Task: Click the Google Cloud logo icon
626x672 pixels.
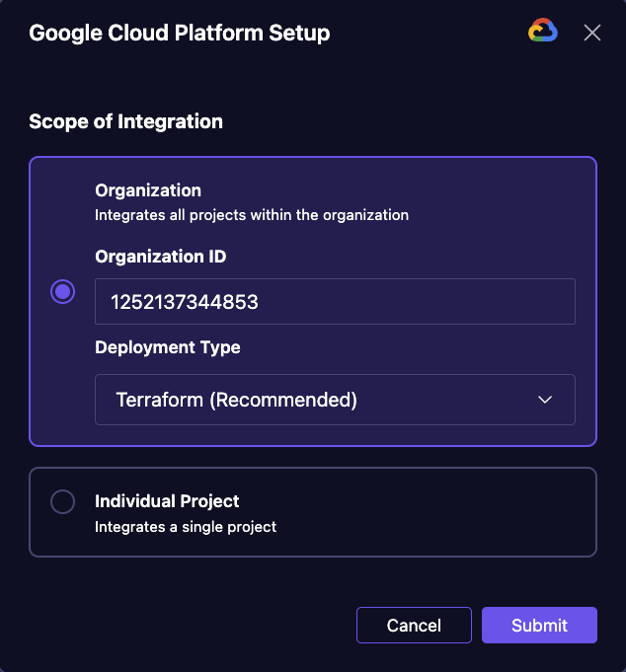Action: click(x=543, y=30)
